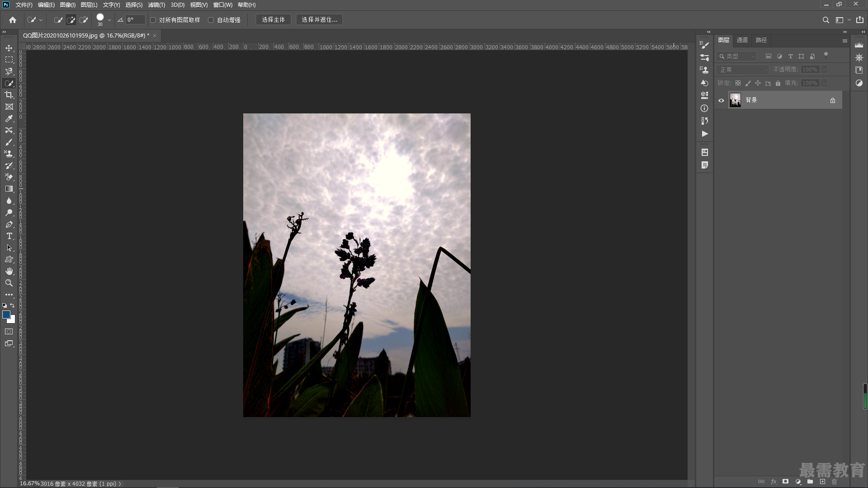Choose Add to selection brush mode
Screen dimensions: 868x488
click(71, 20)
